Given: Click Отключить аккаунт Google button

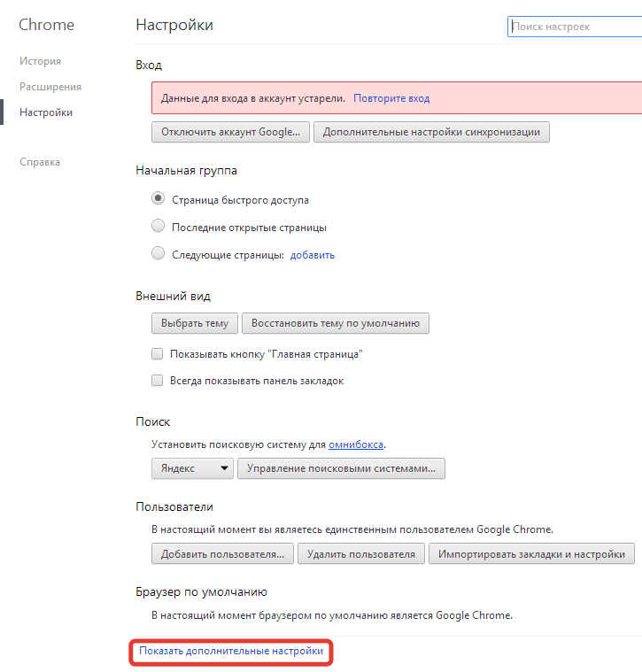Looking at the screenshot, I should pos(230,132).
